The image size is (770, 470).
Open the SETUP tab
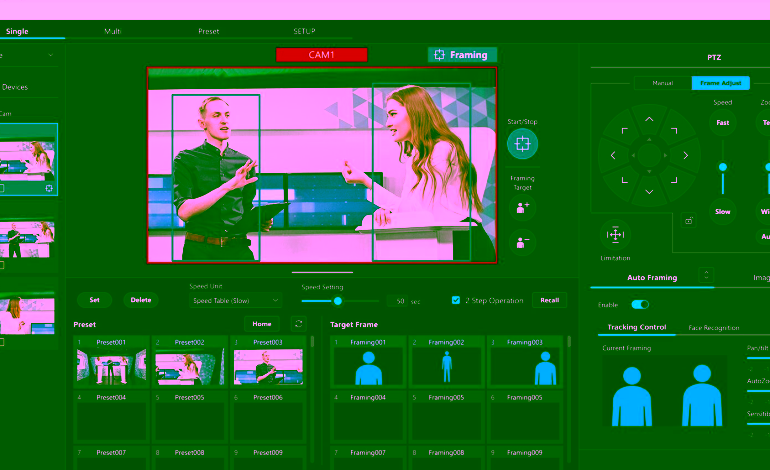coord(304,31)
